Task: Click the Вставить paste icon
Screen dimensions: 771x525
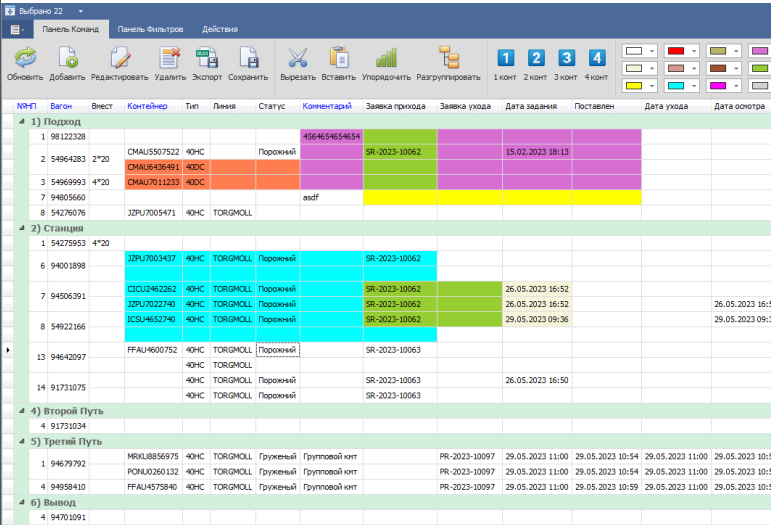Action: (x=339, y=59)
